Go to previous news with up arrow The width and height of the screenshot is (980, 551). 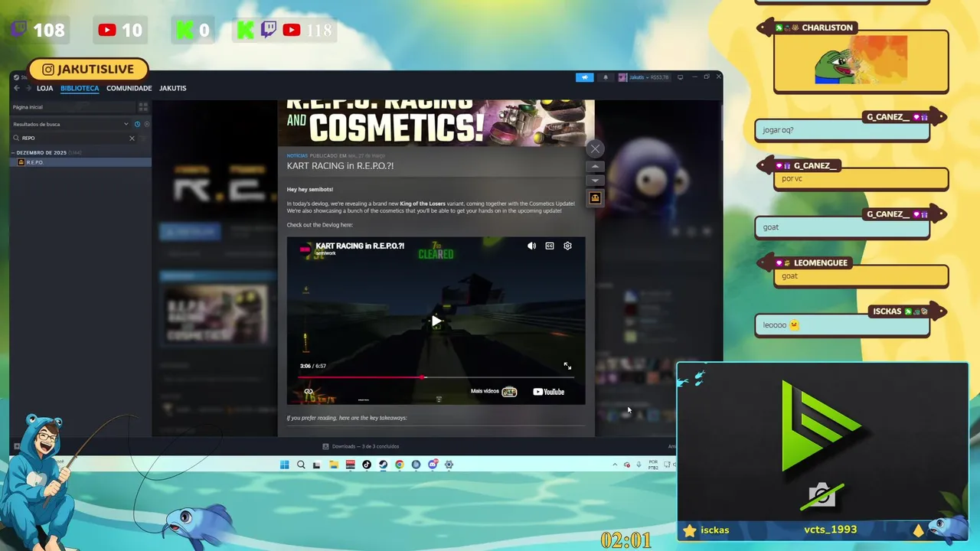[x=595, y=166]
